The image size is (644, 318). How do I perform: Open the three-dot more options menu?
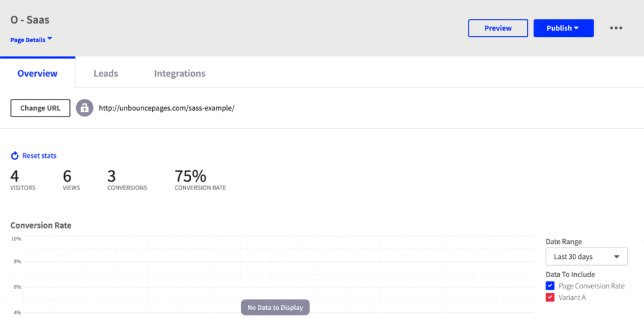616,28
